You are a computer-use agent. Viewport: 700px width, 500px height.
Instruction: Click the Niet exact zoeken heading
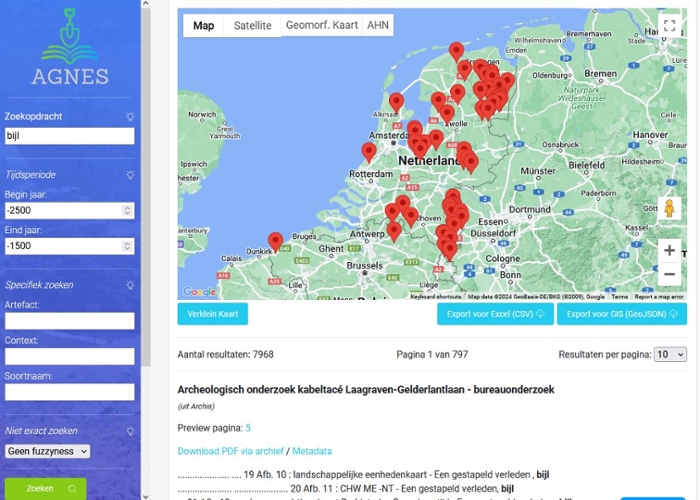(41, 431)
